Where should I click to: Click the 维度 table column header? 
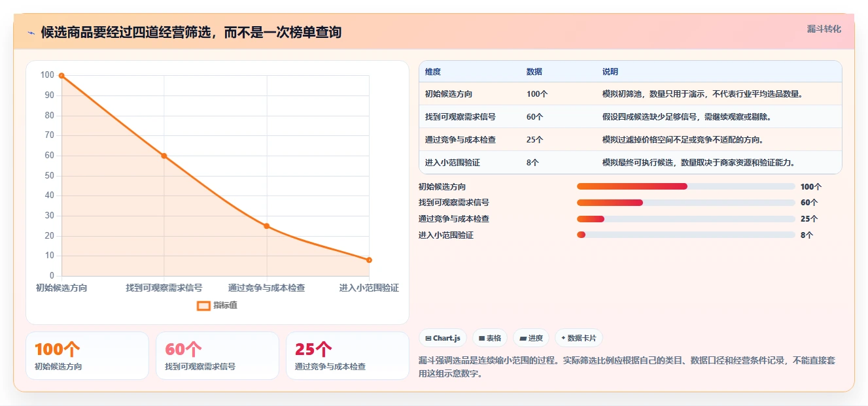pos(433,72)
